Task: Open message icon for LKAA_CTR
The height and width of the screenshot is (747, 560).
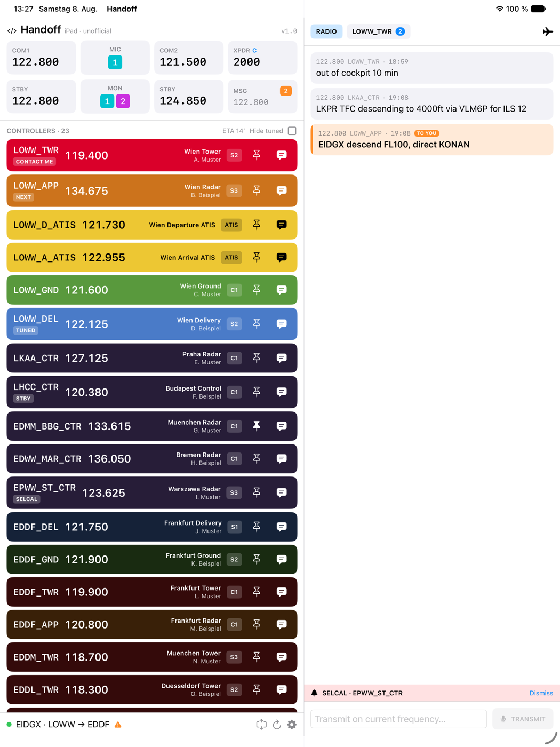Action: [x=282, y=358]
